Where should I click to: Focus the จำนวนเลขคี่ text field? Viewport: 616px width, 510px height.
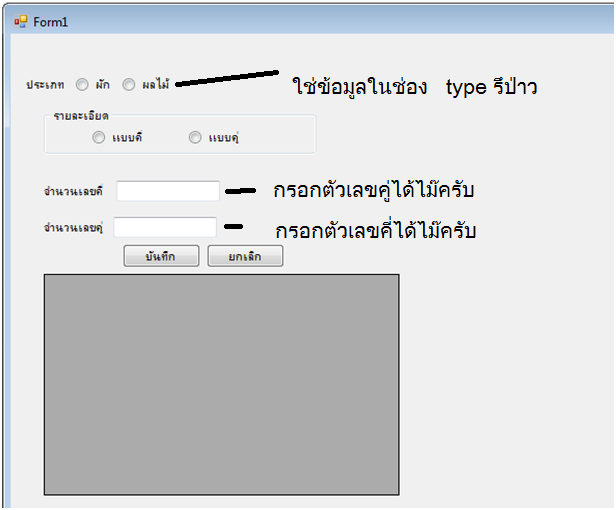coord(168,191)
